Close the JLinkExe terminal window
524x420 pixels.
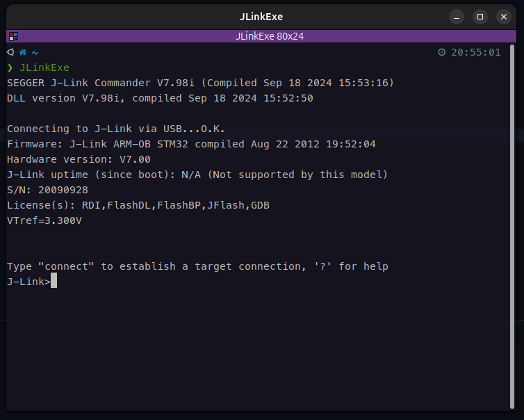coord(503,17)
